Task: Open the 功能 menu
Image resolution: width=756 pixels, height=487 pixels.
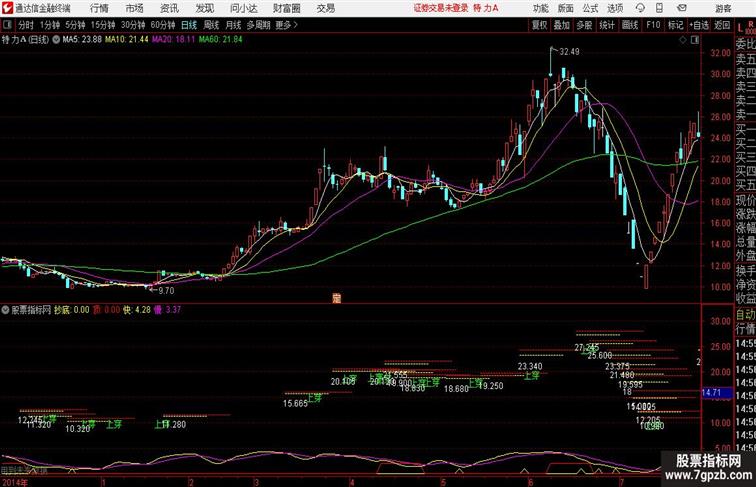Action: coord(540,8)
